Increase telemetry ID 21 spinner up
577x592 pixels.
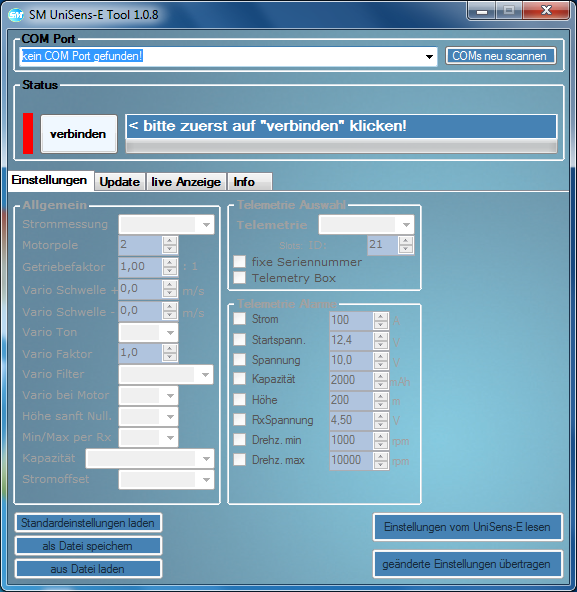point(406,240)
